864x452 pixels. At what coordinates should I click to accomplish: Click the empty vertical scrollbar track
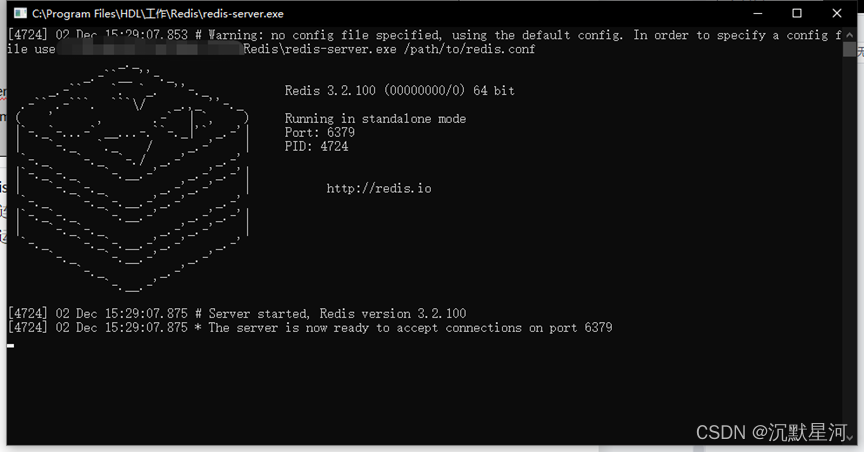(x=849, y=243)
